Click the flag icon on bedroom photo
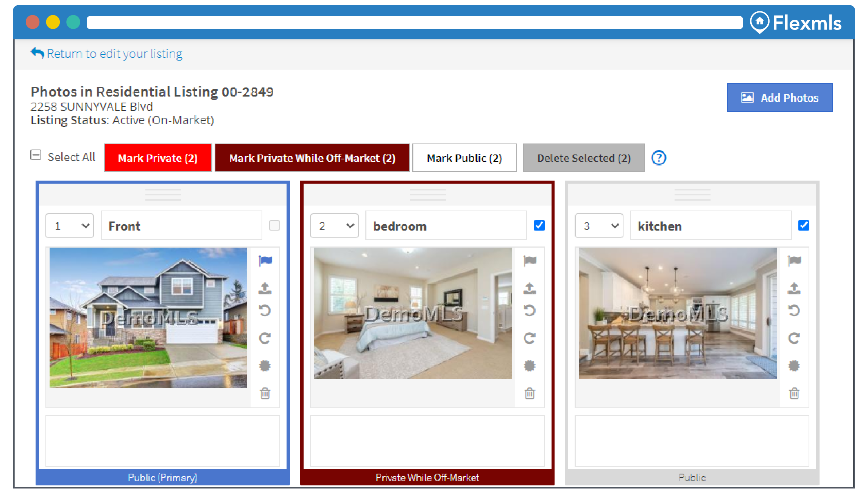The image size is (868, 496). pyautogui.click(x=530, y=260)
